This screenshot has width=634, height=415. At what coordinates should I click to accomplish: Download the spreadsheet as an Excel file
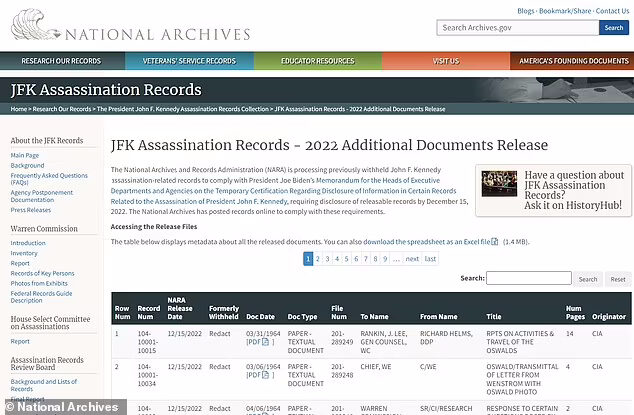[427, 242]
